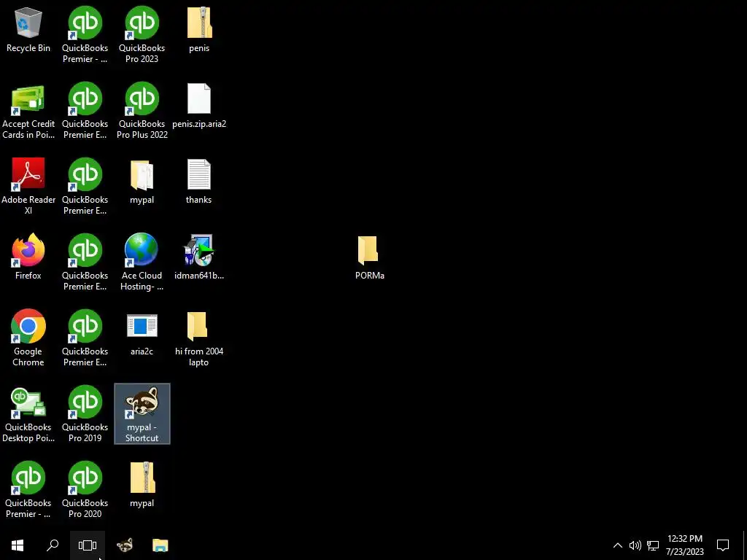Viewport: 747px width, 560px height.
Task: Open File Explorer from the taskbar
Action: [x=160, y=545]
